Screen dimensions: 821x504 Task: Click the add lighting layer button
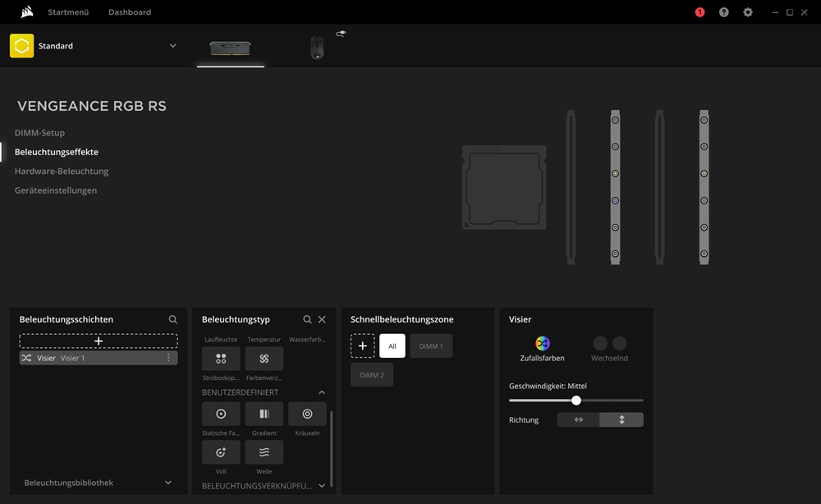[99, 341]
